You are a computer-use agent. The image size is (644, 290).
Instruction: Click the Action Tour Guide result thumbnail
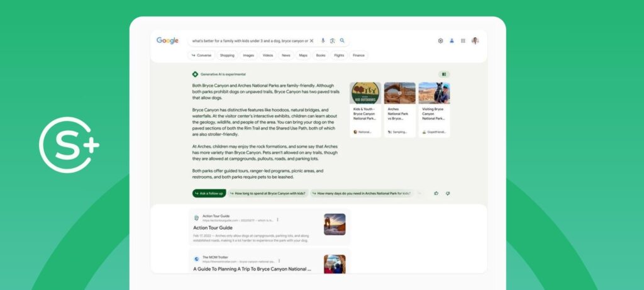click(335, 225)
